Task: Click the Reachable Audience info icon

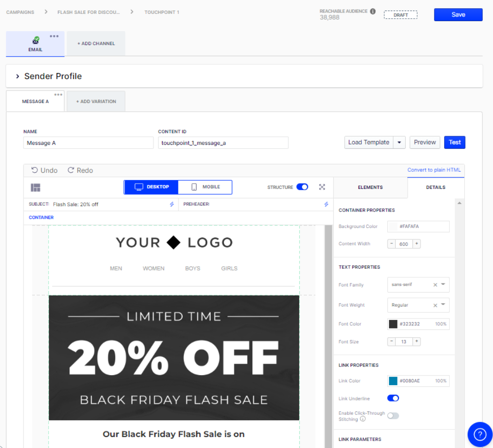Action: click(x=373, y=12)
